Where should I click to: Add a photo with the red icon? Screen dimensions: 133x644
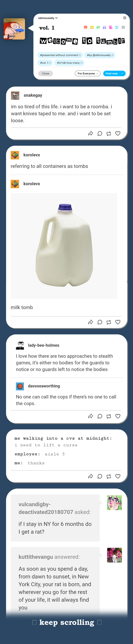coord(85,27)
